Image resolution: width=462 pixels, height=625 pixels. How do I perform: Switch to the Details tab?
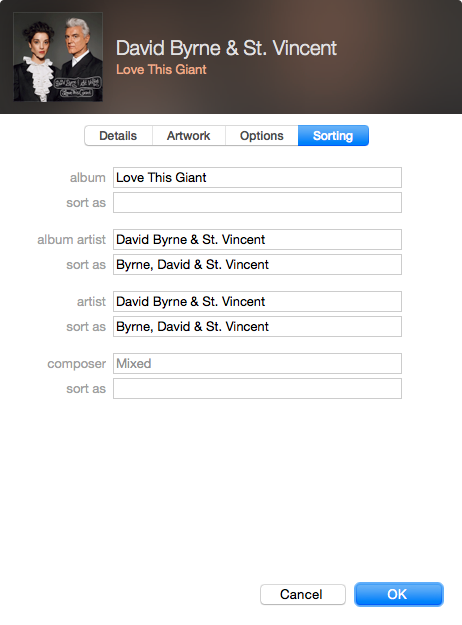[118, 136]
